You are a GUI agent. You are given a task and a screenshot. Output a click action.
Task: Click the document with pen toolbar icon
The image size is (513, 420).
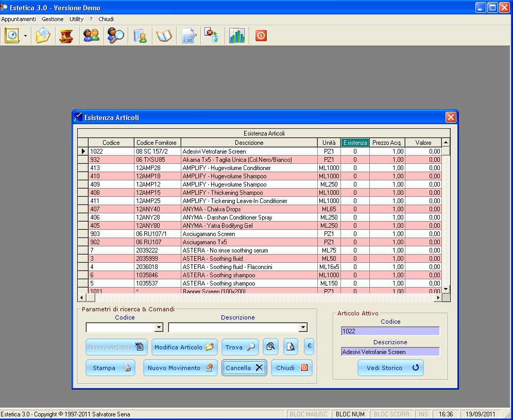(189, 36)
